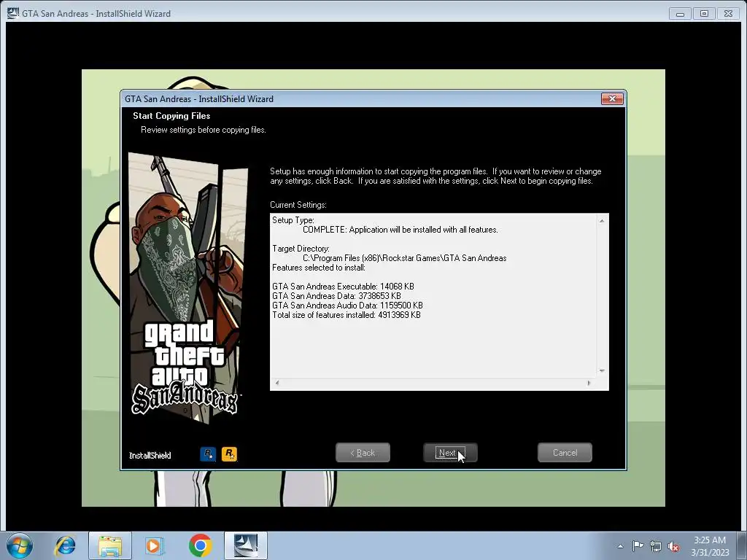Maximize the outer InstallShield window
The height and width of the screenshot is (560, 747).
click(x=704, y=14)
